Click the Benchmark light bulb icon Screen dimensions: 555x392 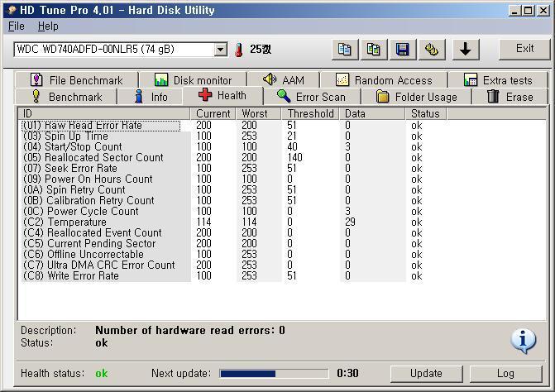[x=36, y=96]
